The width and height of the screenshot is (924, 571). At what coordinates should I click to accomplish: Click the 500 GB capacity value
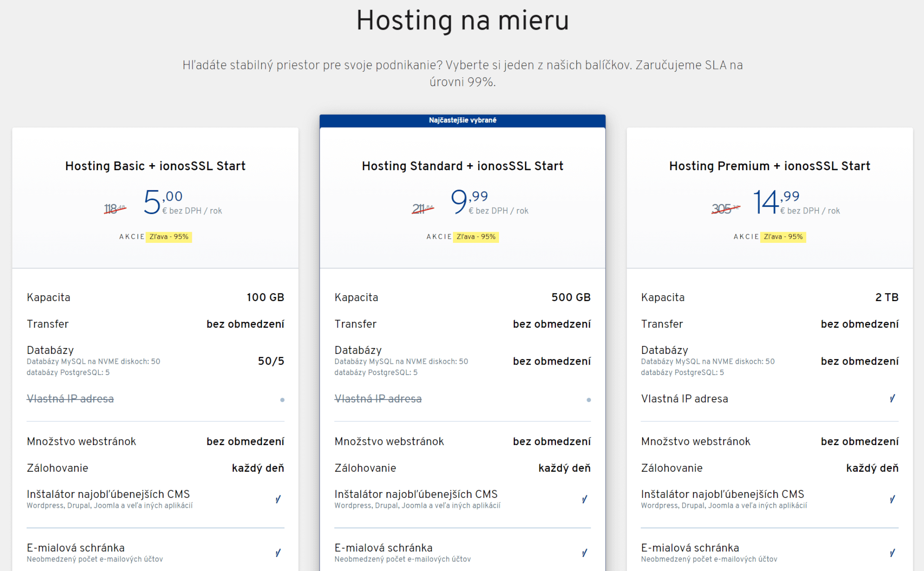click(571, 297)
